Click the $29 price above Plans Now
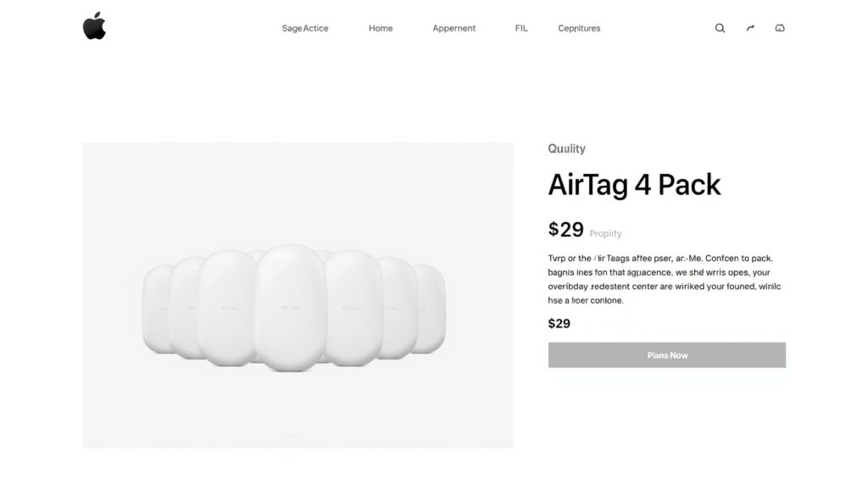The image size is (868, 486). click(x=559, y=323)
